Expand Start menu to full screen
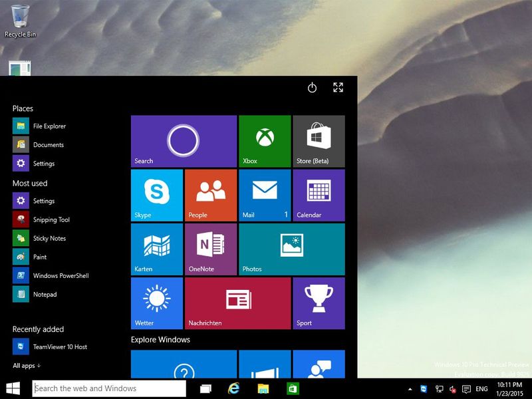The image size is (532, 399). pos(338,87)
